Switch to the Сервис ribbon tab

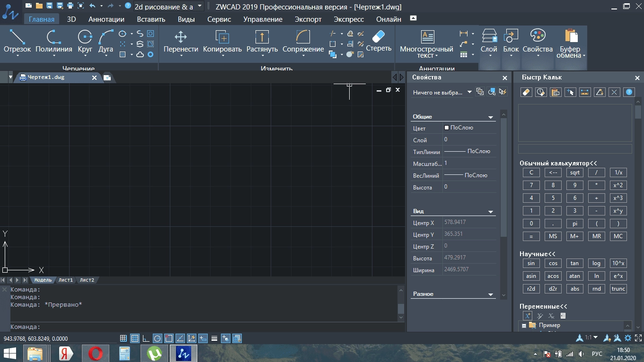[x=219, y=19]
